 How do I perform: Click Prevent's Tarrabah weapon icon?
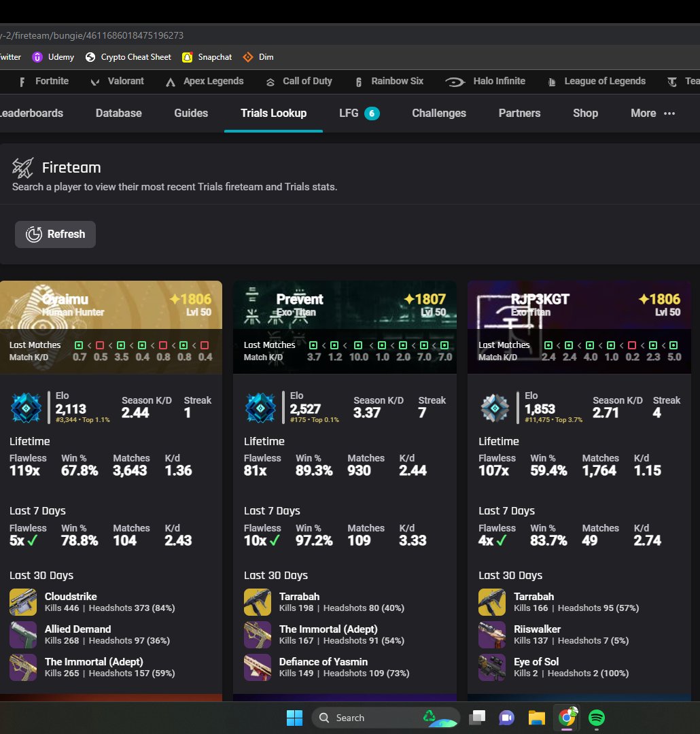tap(258, 602)
